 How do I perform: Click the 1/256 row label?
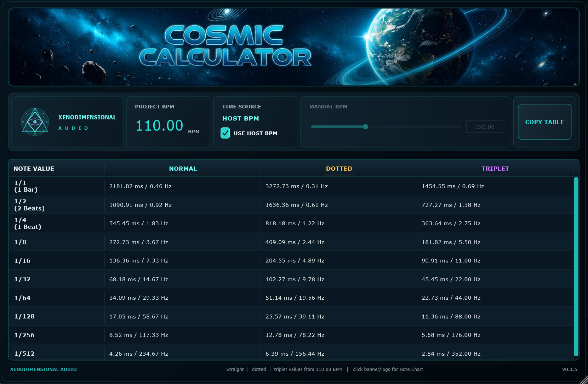click(24, 335)
